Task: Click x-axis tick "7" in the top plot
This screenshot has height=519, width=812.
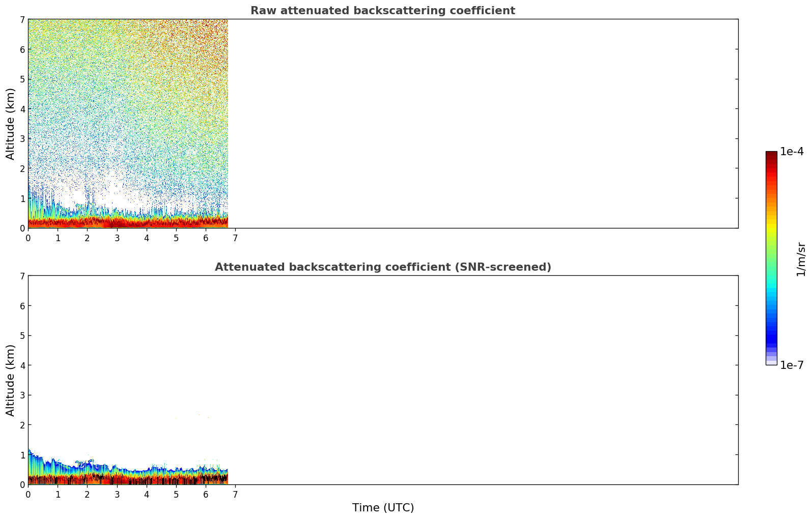Action: tap(235, 238)
